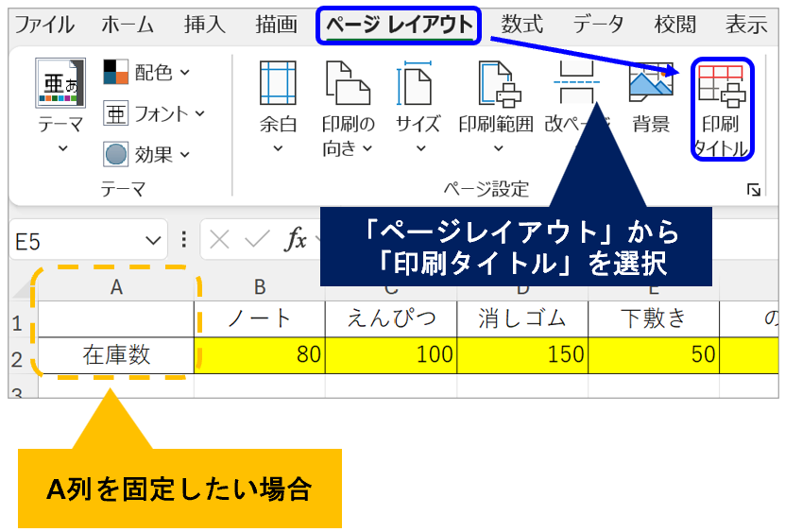Viewport: 785px width, 532px height.
Task: Expand the Name Box dropdown arrow
Action: point(153,241)
